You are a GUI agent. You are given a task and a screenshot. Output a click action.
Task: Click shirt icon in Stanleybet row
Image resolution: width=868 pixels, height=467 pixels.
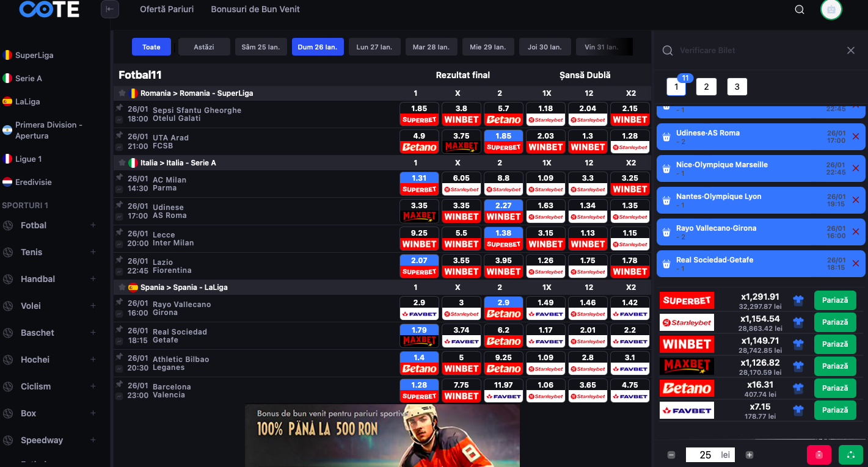pos(798,322)
